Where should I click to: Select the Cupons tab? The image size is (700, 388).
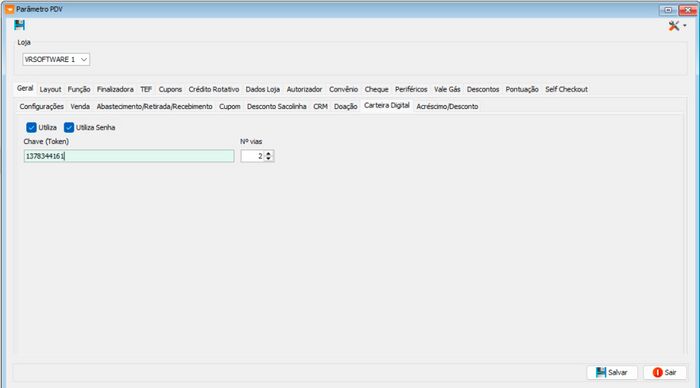170,89
